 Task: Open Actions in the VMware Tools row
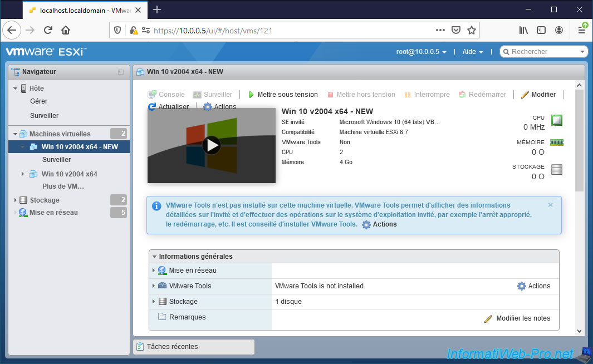point(533,286)
